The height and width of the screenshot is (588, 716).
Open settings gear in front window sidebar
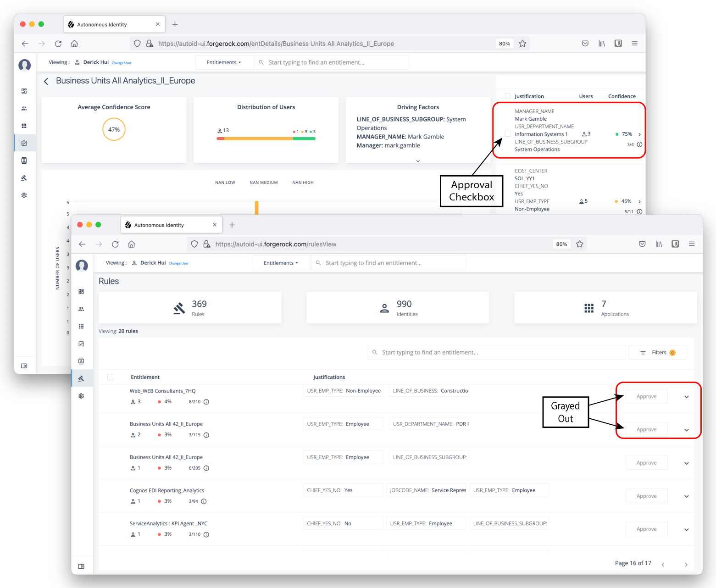click(81, 396)
